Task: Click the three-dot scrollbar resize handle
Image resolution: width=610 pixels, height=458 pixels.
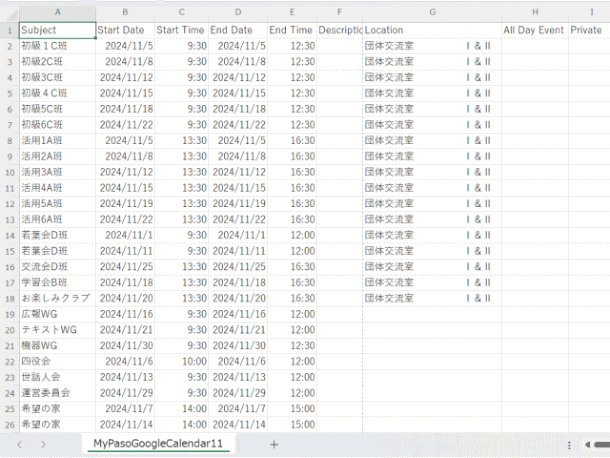Action: (569, 444)
